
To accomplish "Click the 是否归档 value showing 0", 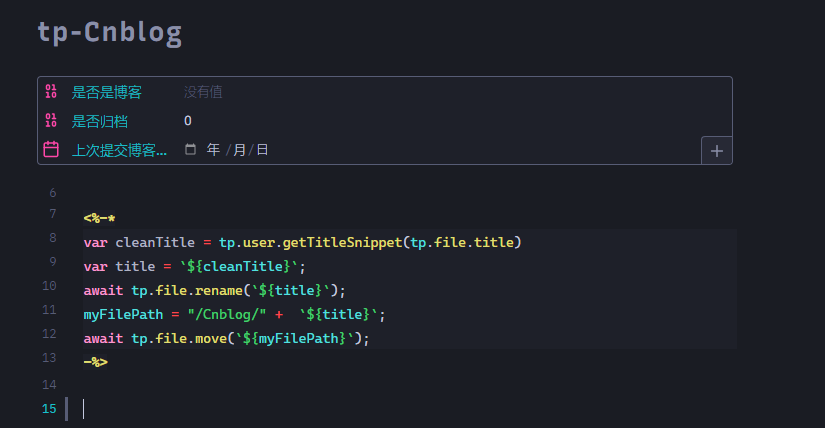I will click(x=188, y=121).
